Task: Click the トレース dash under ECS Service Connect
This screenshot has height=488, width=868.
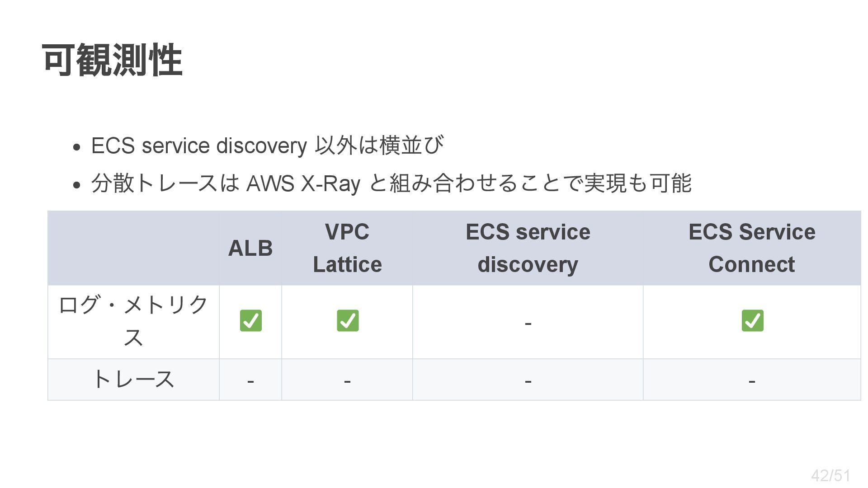Action: click(752, 381)
